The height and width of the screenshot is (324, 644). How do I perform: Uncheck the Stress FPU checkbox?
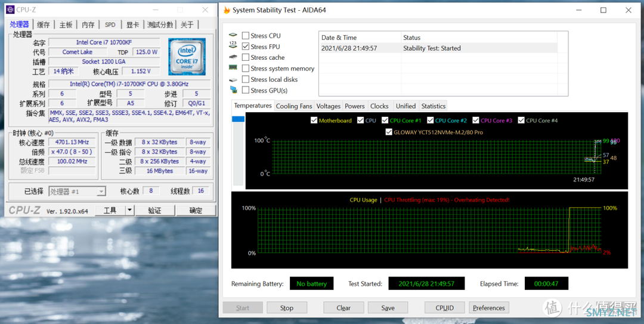click(x=245, y=47)
